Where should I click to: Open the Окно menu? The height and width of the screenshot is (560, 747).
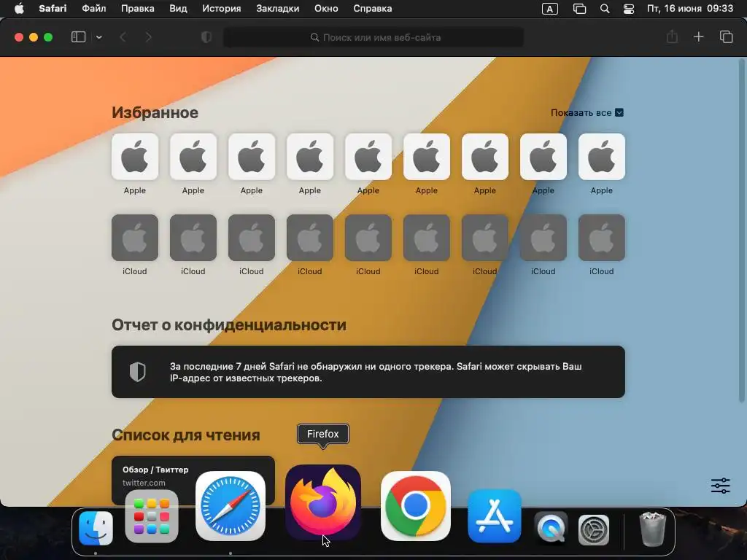coord(326,9)
